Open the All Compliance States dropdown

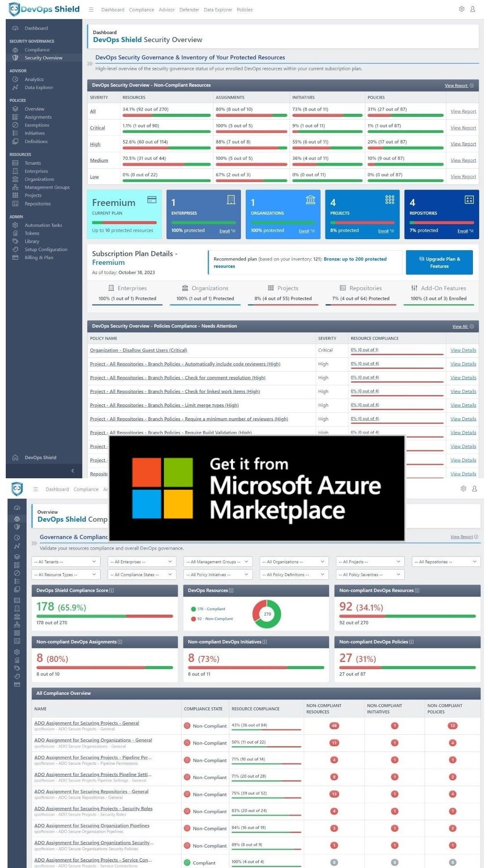pos(141,574)
